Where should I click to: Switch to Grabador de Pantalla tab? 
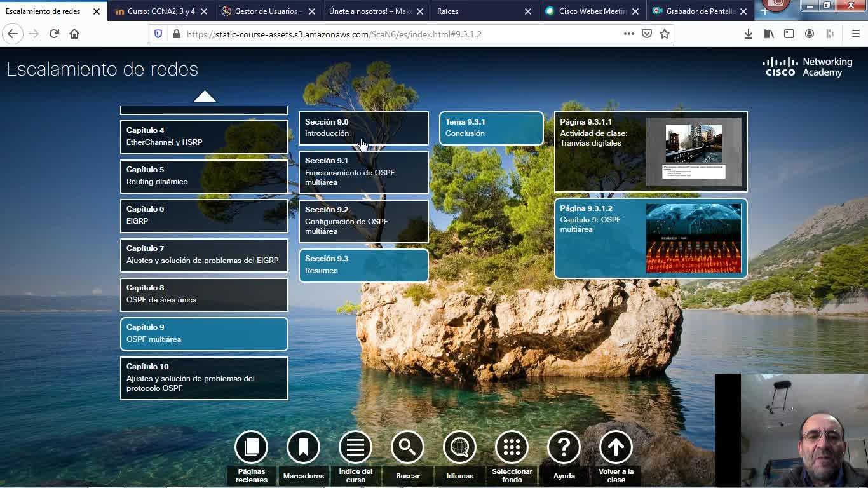700,11
